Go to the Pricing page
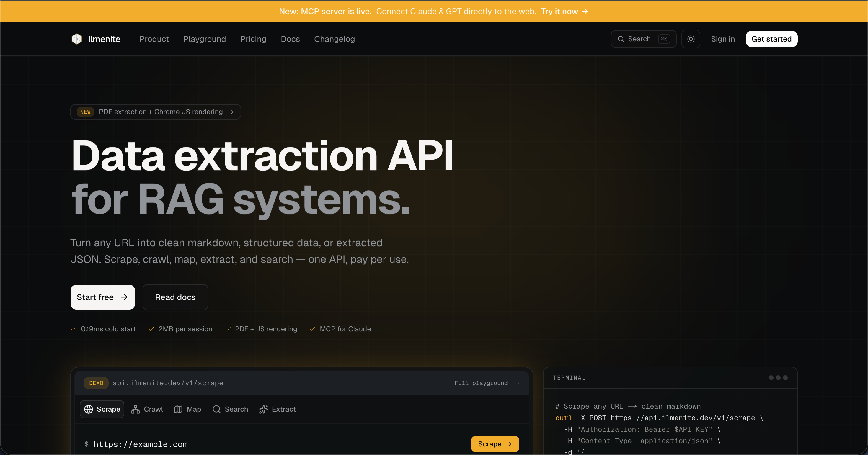 pyautogui.click(x=253, y=39)
